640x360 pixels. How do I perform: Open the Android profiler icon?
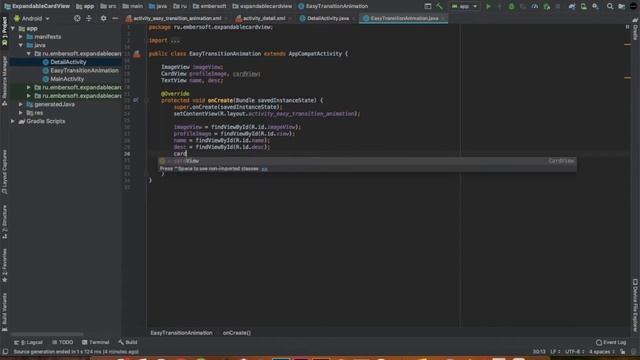click(535, 6)
